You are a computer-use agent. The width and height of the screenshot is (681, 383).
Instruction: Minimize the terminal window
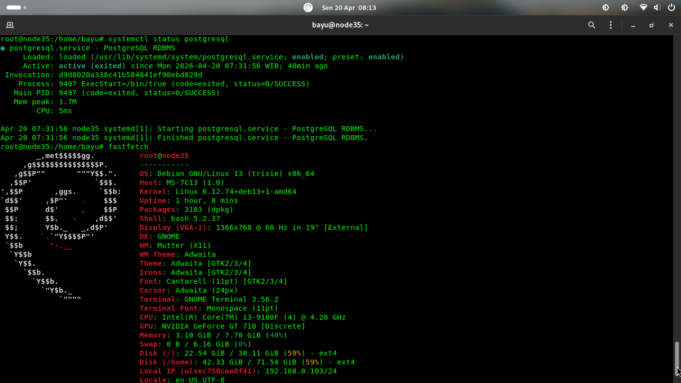tap(633, 26)
